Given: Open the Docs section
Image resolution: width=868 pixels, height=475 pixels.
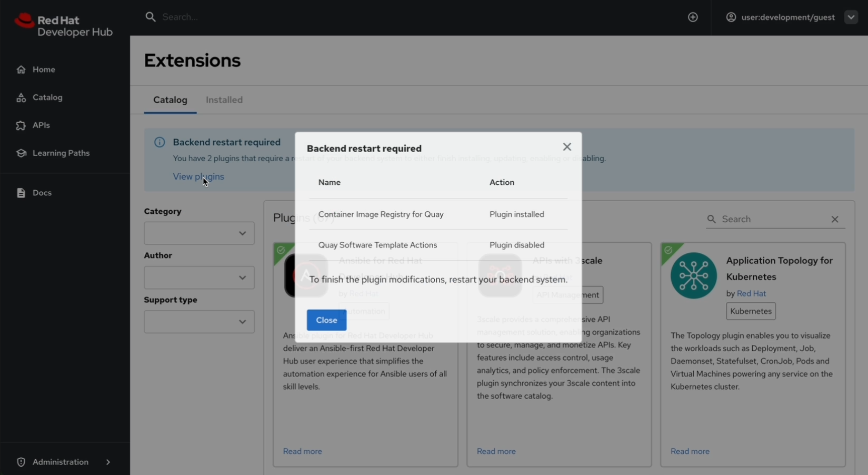Looking at the screenshot, I should click(42, 192).
